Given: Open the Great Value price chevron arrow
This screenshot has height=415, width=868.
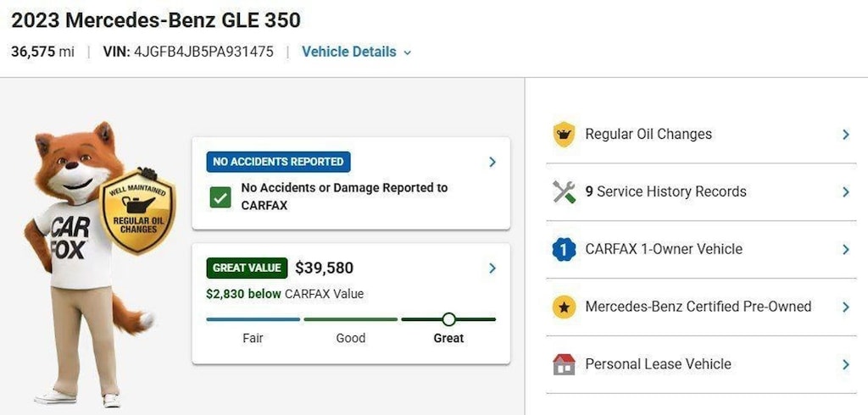Looking at the screenshot, I should pyautogui.click(x=492, y=268).
